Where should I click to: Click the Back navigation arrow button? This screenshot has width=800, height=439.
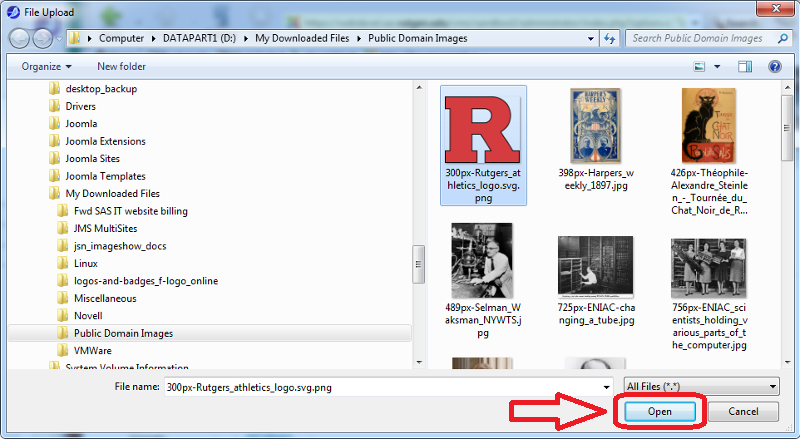coord(19,39)
